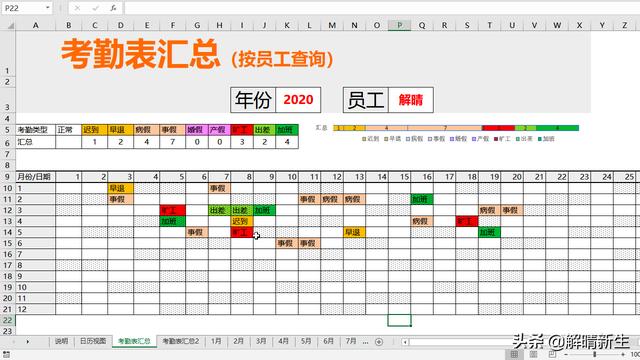Click the next sheet navigation arrow
Image resolution: width=640 pixels, height=360 pixels.
27,341
